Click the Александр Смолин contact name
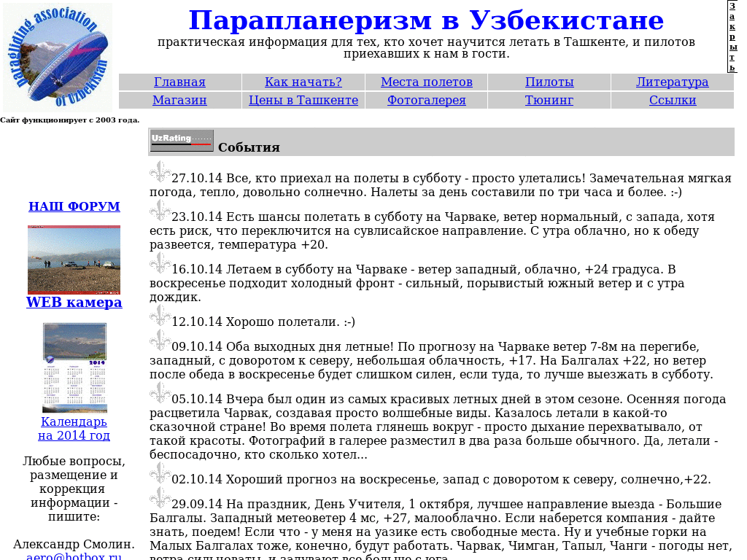The height and width of the screenshot is (560, 747). point(74,544)
